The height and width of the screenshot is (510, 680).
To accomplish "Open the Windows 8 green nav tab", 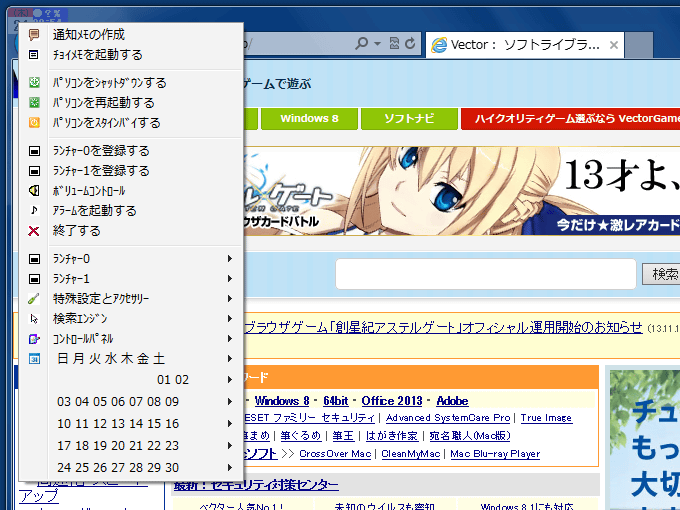I will 309,118.
